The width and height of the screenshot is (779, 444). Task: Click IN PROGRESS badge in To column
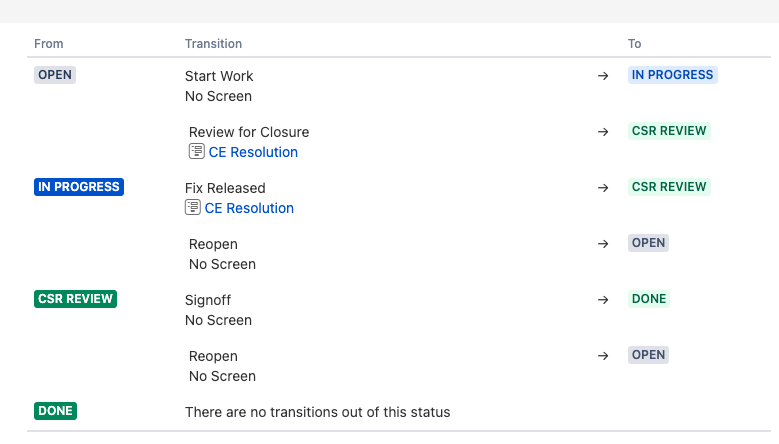tap(672, 75)
